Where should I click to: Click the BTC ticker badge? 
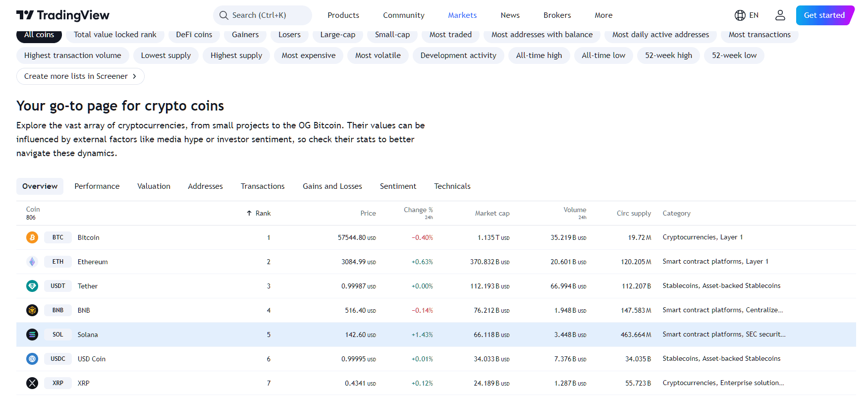58,237
